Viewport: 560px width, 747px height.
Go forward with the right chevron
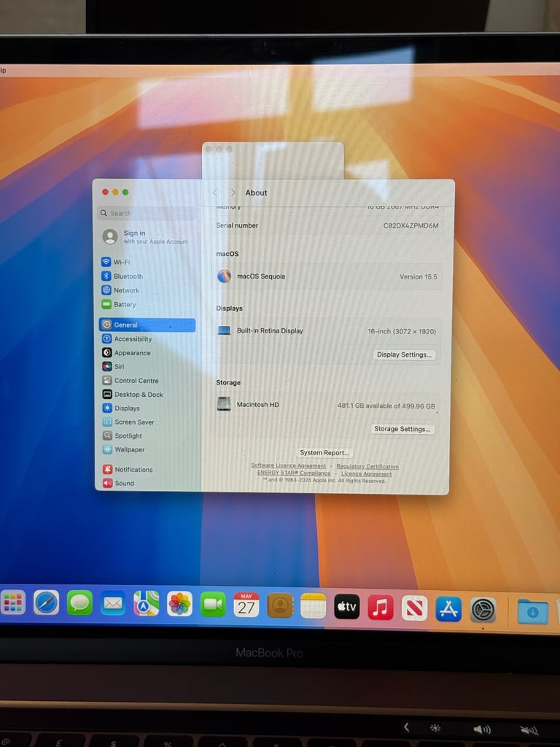(x=233, y=193)
